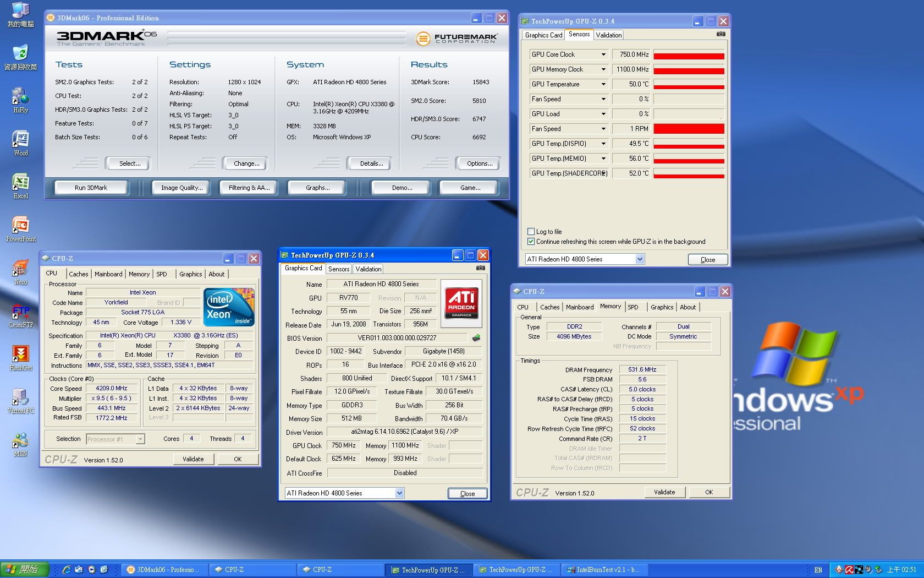Toggle the Log to file checkbox
The image size is (924, 578).
(531, 232)
